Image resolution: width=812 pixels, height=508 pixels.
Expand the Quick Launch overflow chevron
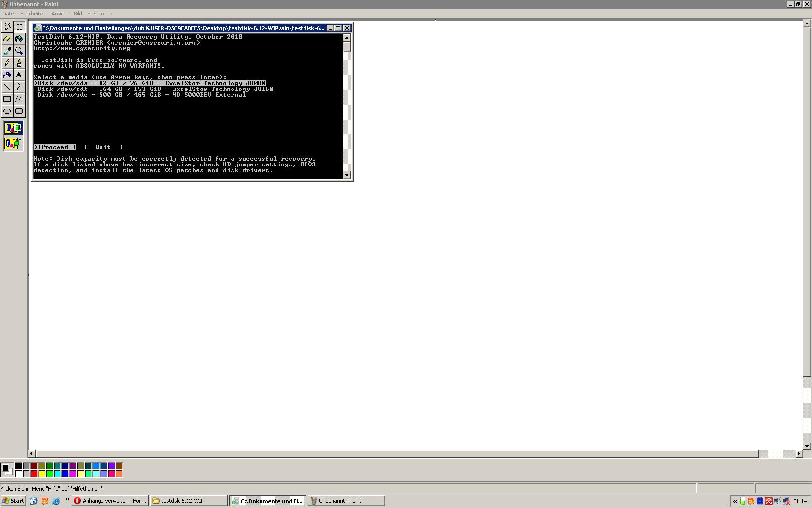click(x=67, y=500)
